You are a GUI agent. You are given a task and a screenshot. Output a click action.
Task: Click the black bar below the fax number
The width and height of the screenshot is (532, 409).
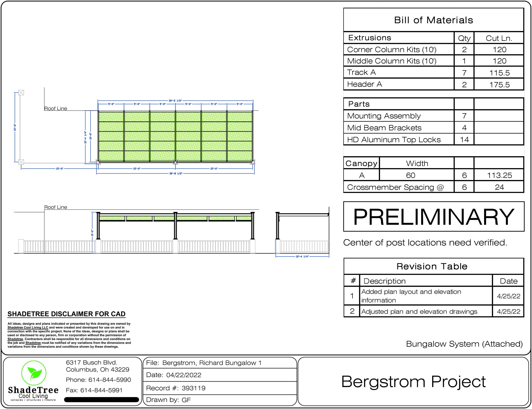click(101, 399)
